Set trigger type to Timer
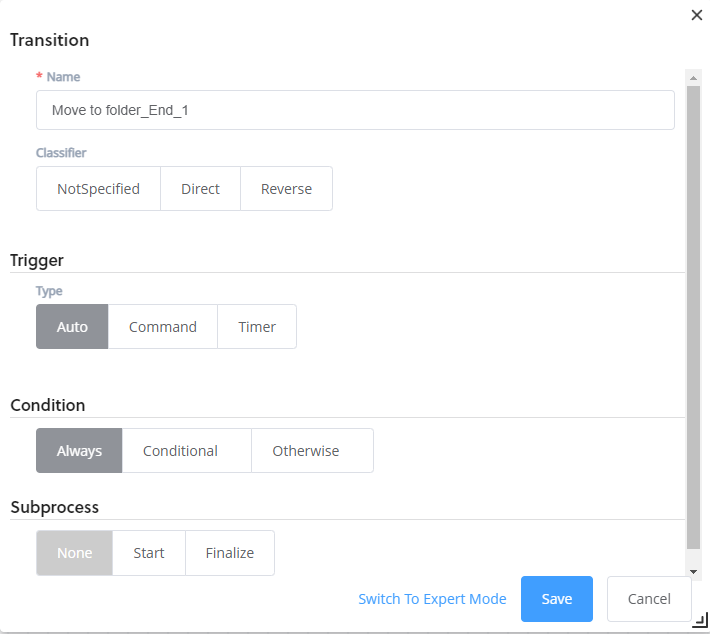Image resolution: width=710 pixels, height=634 pixels. 257,327
